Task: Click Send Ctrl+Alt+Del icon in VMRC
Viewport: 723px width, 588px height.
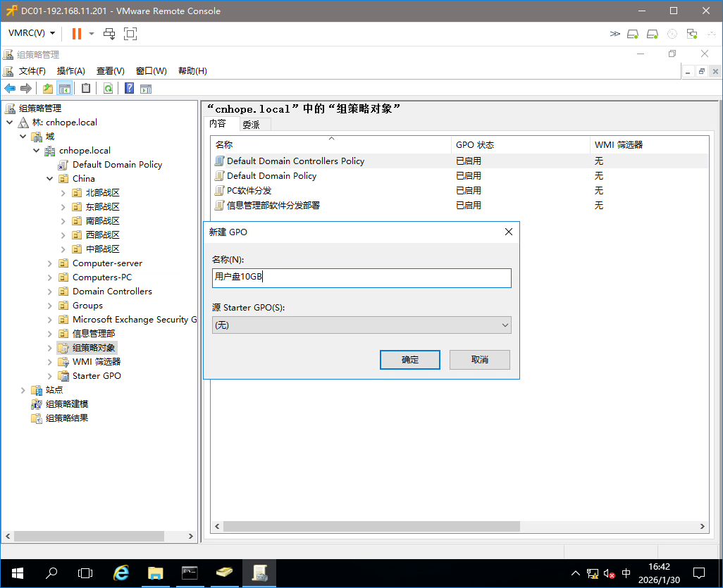Action: (x=109, y=34)
